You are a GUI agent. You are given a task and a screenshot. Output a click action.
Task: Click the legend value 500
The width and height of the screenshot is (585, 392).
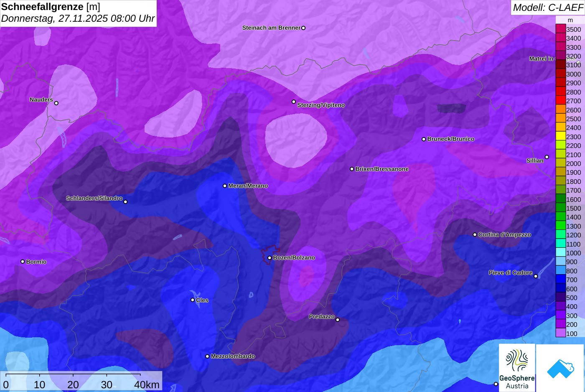pos(572,298)
